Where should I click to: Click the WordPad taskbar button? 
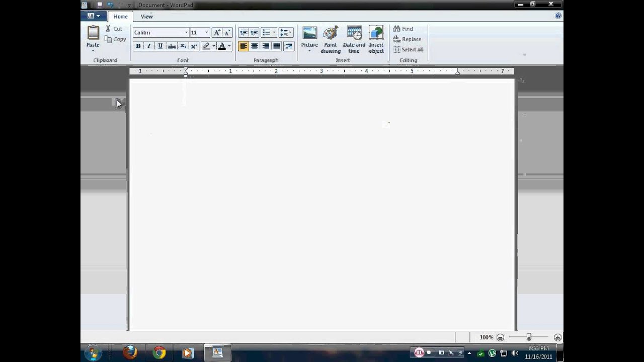pos(217,353)
